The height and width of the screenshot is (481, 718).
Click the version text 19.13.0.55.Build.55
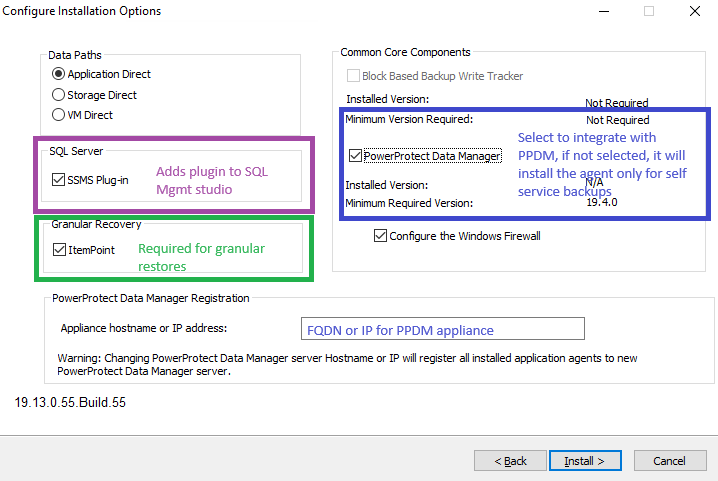coord(70,402)
